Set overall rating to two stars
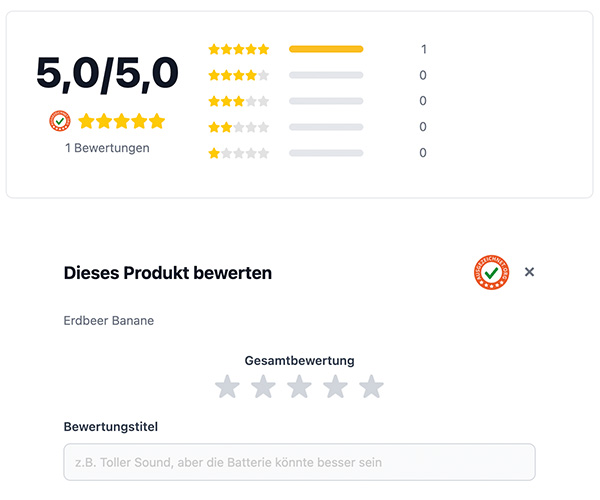Screen dimensions: 600x500 (x=263, y=387)
